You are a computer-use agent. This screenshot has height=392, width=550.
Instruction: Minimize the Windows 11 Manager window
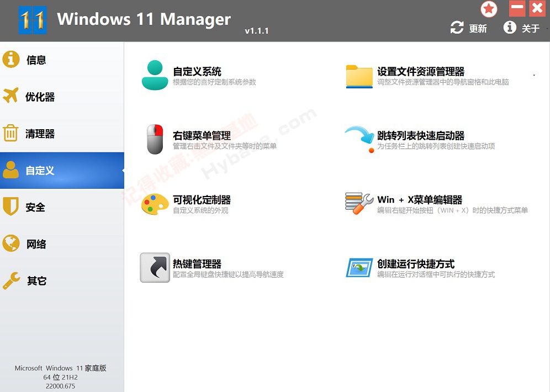[x=517, y=8]
